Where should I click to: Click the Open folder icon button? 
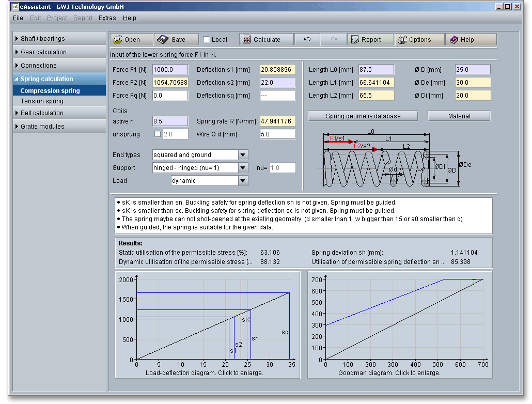(x=132, y=40)
